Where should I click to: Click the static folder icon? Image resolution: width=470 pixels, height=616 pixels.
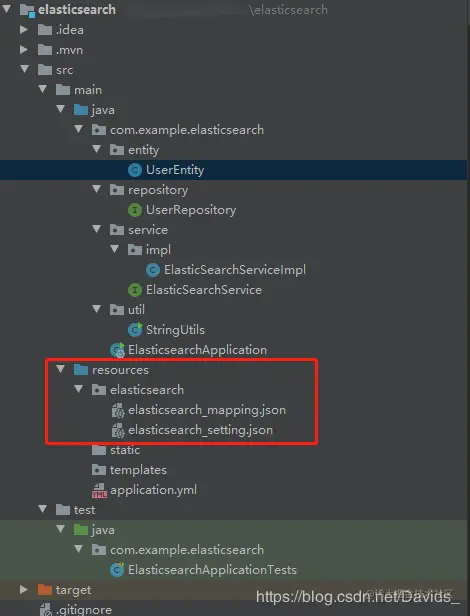99,450
